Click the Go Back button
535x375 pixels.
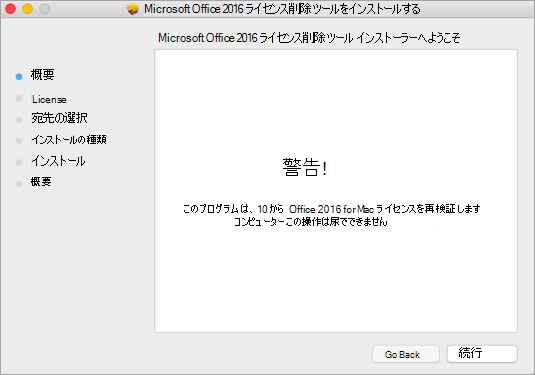click(x=406, y=354)
